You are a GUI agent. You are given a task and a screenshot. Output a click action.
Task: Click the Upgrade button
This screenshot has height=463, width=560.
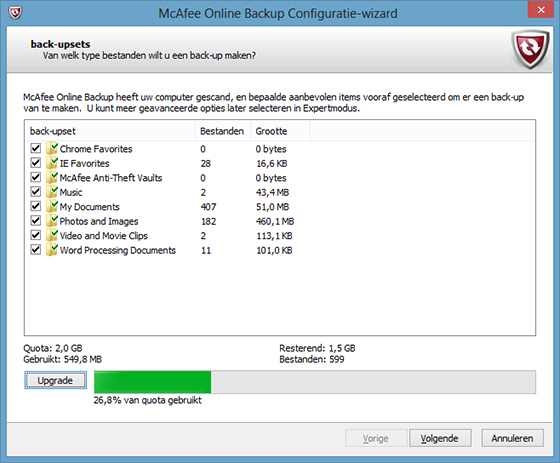[55, 380]
